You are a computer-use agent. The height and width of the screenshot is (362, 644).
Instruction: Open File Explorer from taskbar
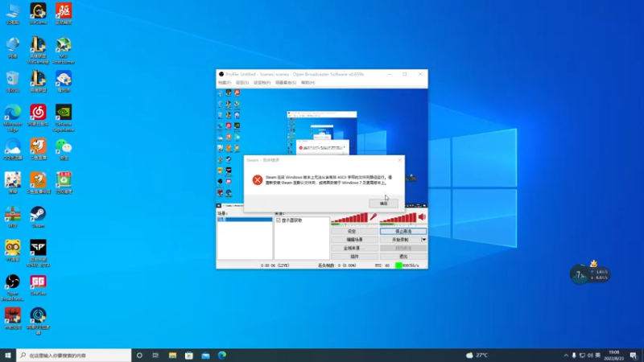(x=172, y=355)
